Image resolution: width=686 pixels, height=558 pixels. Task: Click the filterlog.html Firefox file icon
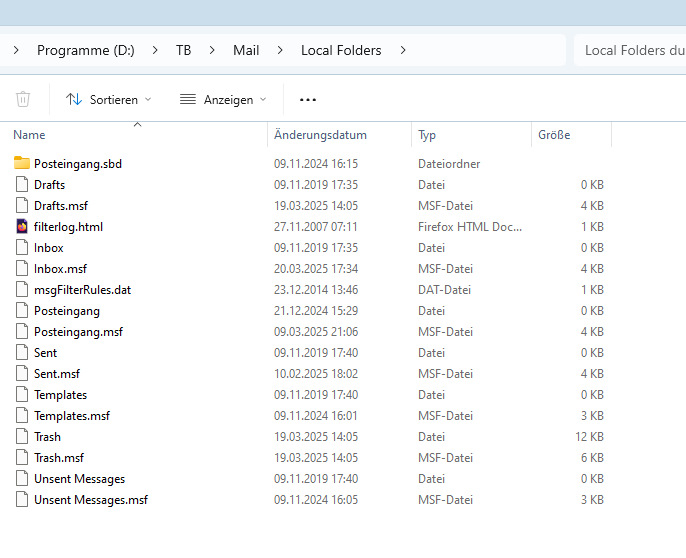tap(22, 227)
